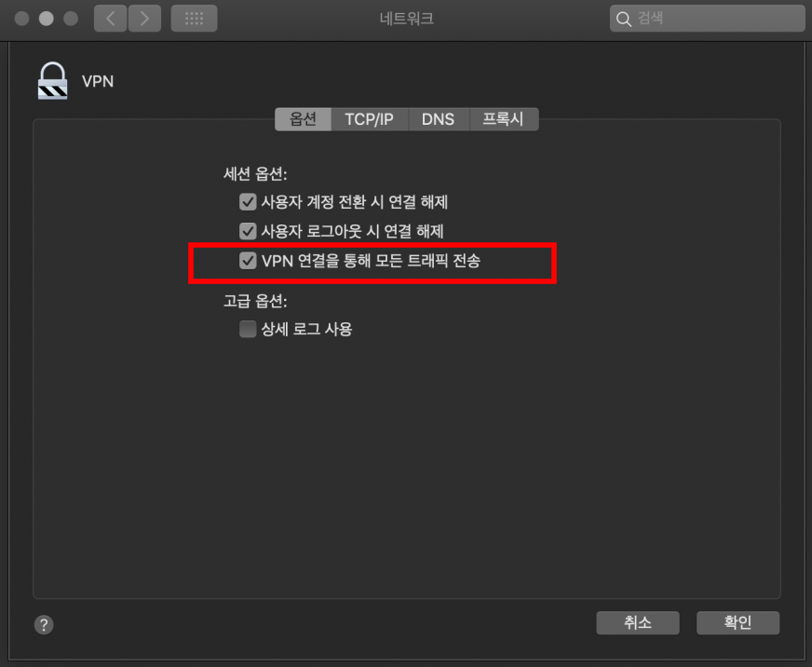Go back using the left arrow

tap(110, 20)
